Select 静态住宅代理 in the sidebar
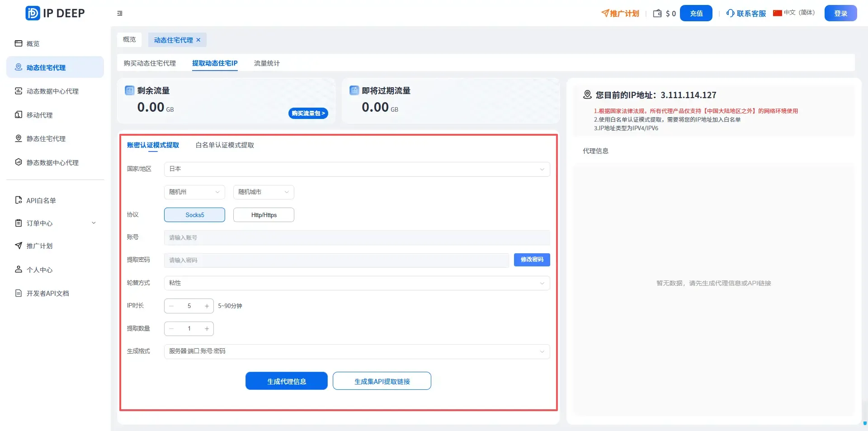This screenshot has width=868, height=431. (47, 138)
